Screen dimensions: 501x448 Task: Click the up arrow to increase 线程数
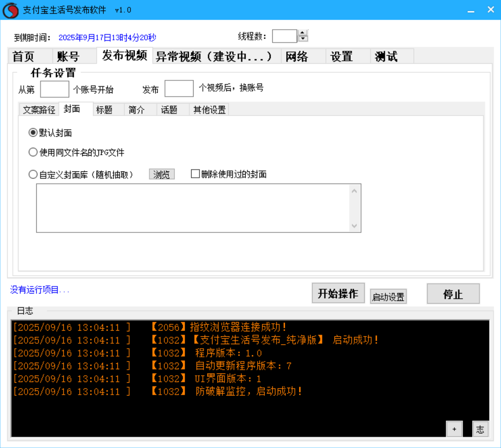(x=302, y=33)
